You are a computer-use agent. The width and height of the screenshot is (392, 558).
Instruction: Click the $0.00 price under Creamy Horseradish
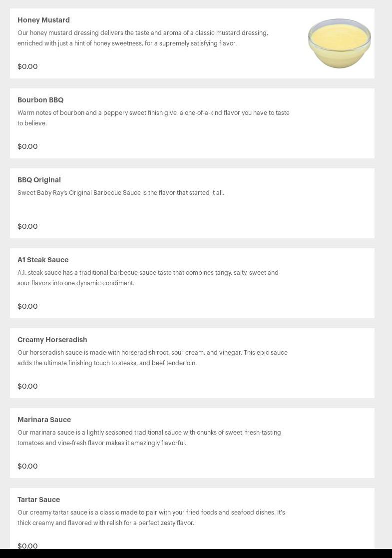point(27,386)
